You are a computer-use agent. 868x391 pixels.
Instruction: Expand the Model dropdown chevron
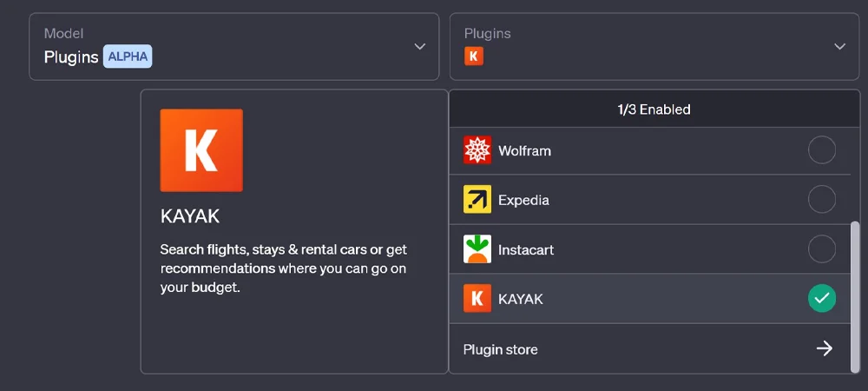click(420, 47)
